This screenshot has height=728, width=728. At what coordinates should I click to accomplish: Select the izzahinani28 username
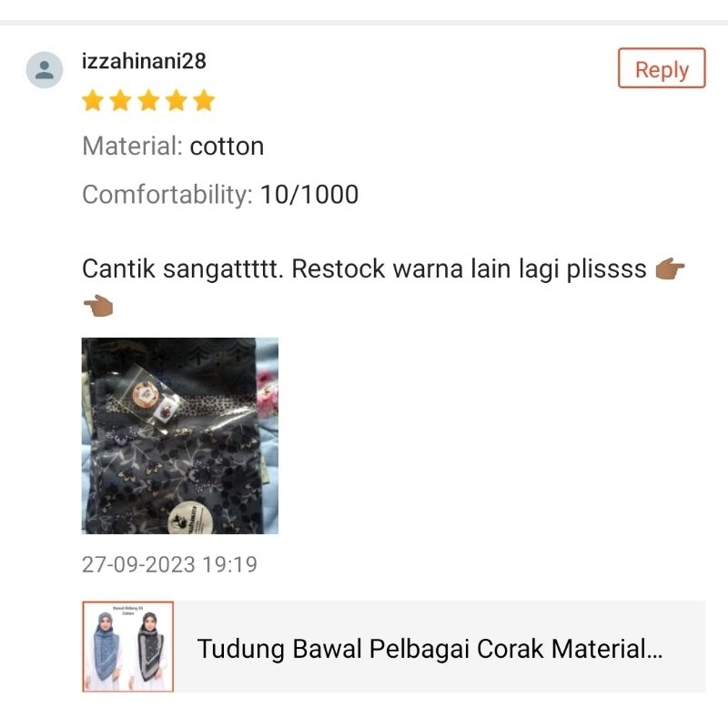click(x=144, y=61)
